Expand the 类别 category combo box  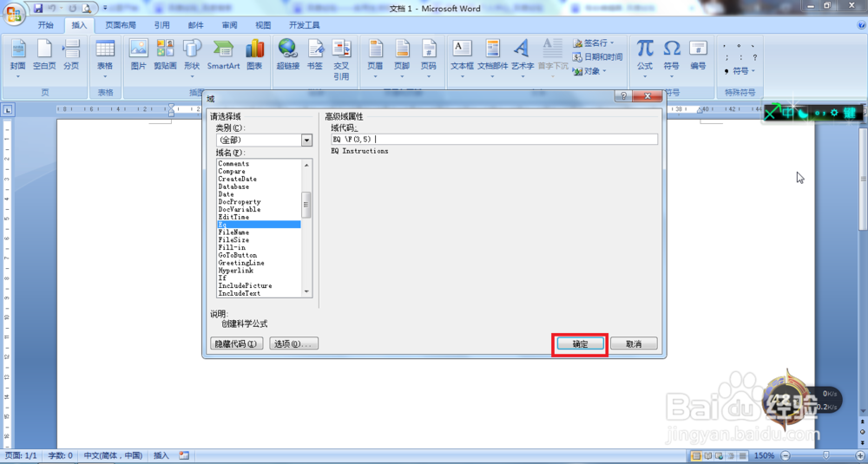pos(306,141)
